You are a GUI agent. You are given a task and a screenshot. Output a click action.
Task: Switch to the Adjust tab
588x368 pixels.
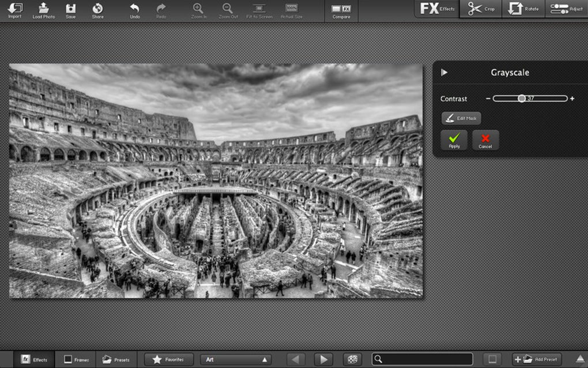pyautogui.click(x=566, y=9)
